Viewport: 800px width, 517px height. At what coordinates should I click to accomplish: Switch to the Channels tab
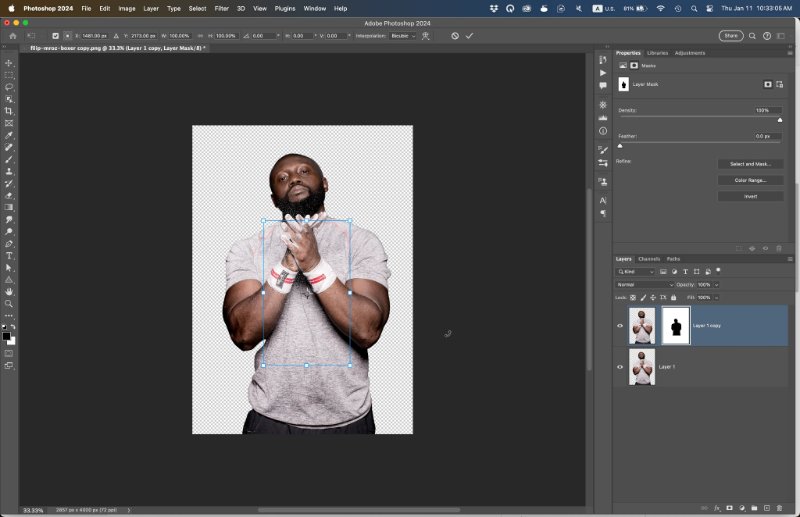tap(649, 259)
